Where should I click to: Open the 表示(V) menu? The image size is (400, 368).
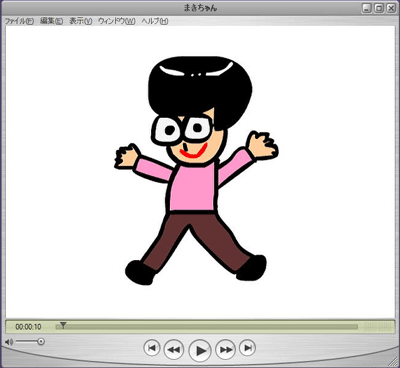pyautogui.click(x=80, y=21)
